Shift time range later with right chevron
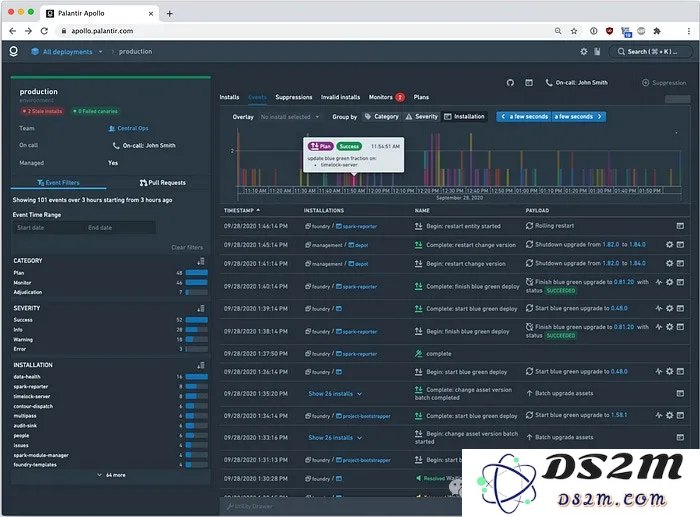The width and height of the screenshot is (700, 517). tap(600, 117)
